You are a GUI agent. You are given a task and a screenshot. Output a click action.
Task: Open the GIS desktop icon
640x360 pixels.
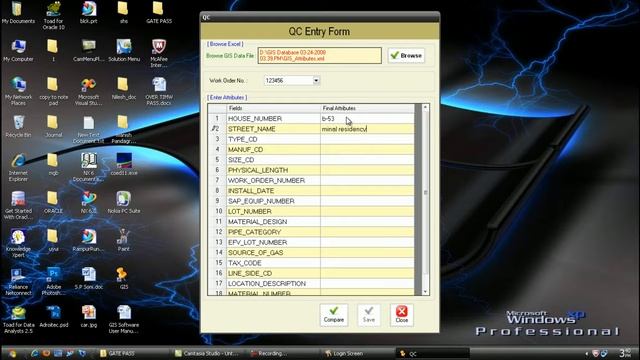tap(124, 278)
